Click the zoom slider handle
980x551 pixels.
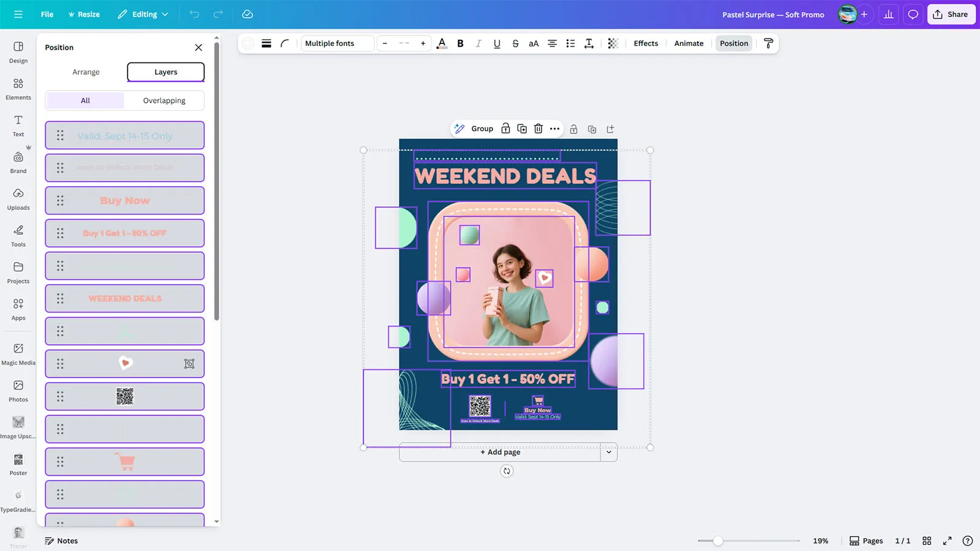(718, 541)
